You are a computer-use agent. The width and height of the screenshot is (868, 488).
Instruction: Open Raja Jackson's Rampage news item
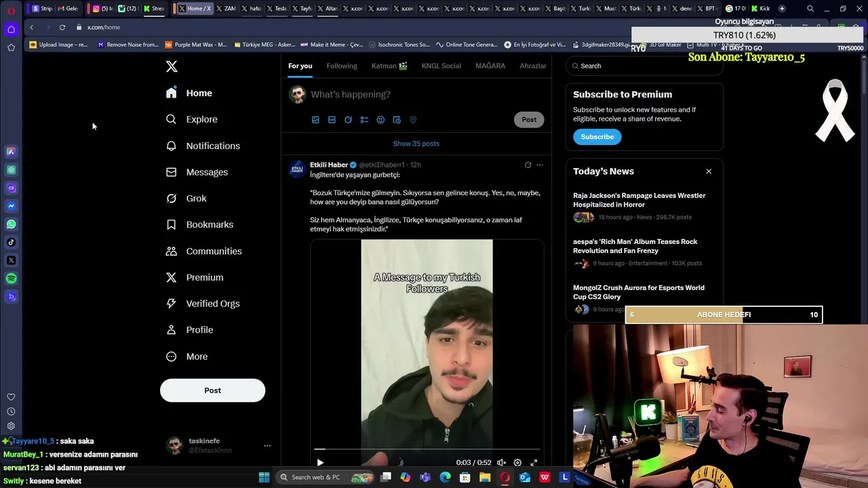click(x=644, y=207)
